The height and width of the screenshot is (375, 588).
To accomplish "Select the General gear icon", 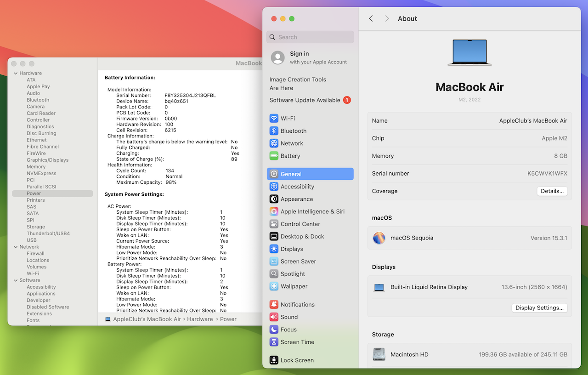I will 274,174.
